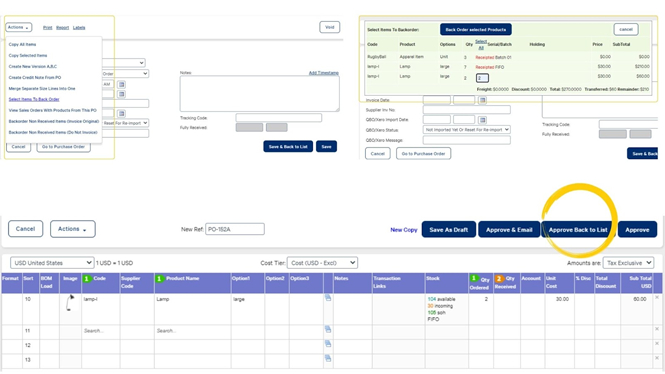665x374 pixels.
Task: Click Approve & Email button
Action: coord(509,229)
